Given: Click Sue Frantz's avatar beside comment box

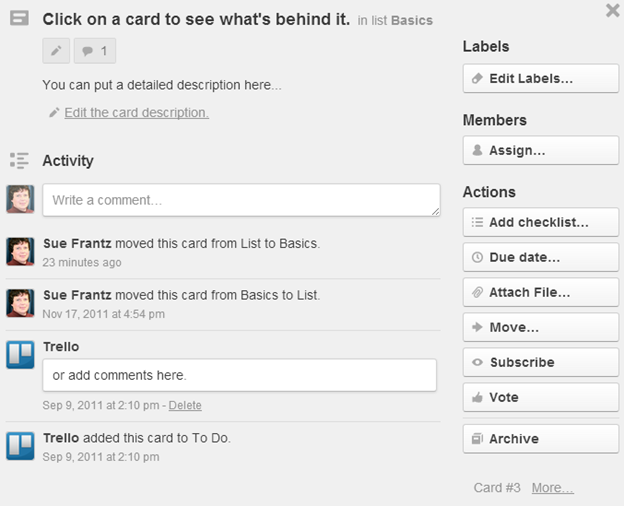Looking at the screenshot, I should 20,199.
